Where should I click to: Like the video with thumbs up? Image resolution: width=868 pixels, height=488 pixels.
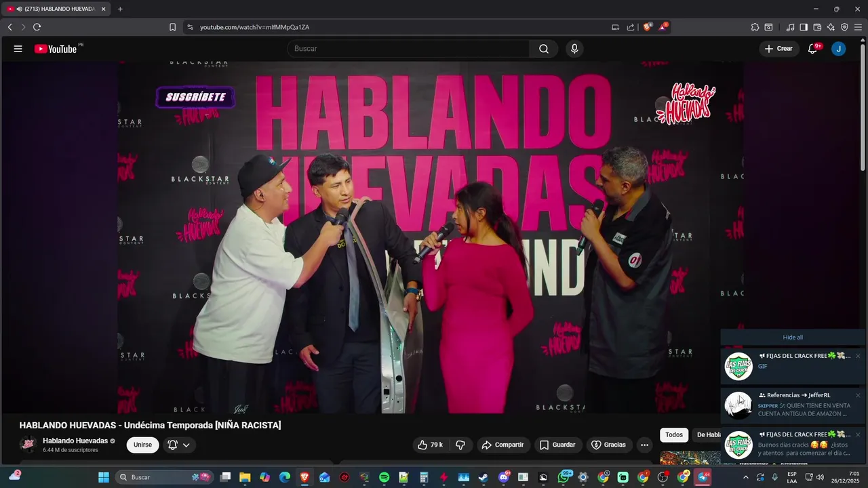(430, 445)
